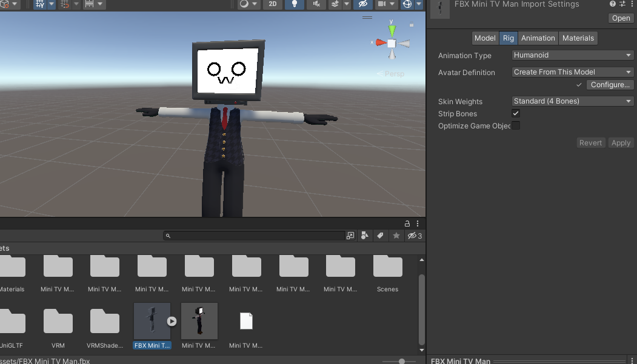Click the ruler increment snapping icon
The height and width of the screenshot is (364, 637).
click(89, 4)
